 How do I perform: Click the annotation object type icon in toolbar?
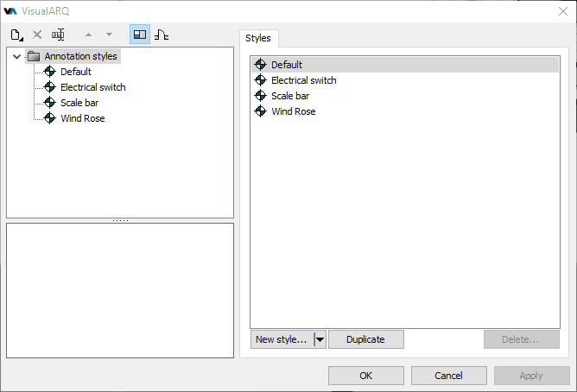click(162, 35)
